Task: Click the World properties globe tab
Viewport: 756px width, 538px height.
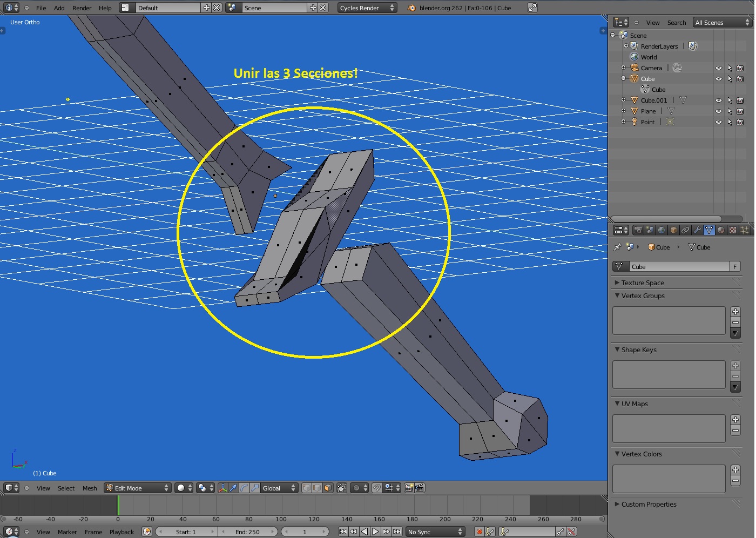Action: [661, 230]
